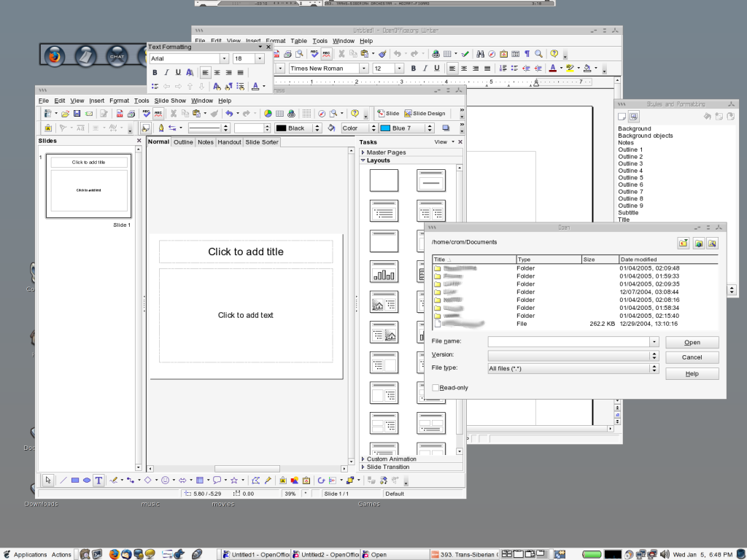Click the File name input field
The width and height of the screenshot is (747, 560).
click(x=569, y=342)
